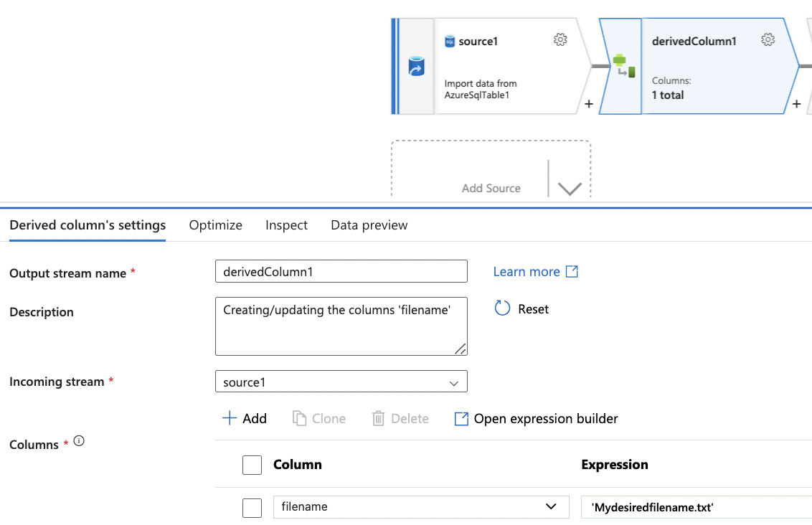This screenshot has width=812, height=525.
Task: Expand the Add Source dropdown chevron
Action: (x=569, y=186)
